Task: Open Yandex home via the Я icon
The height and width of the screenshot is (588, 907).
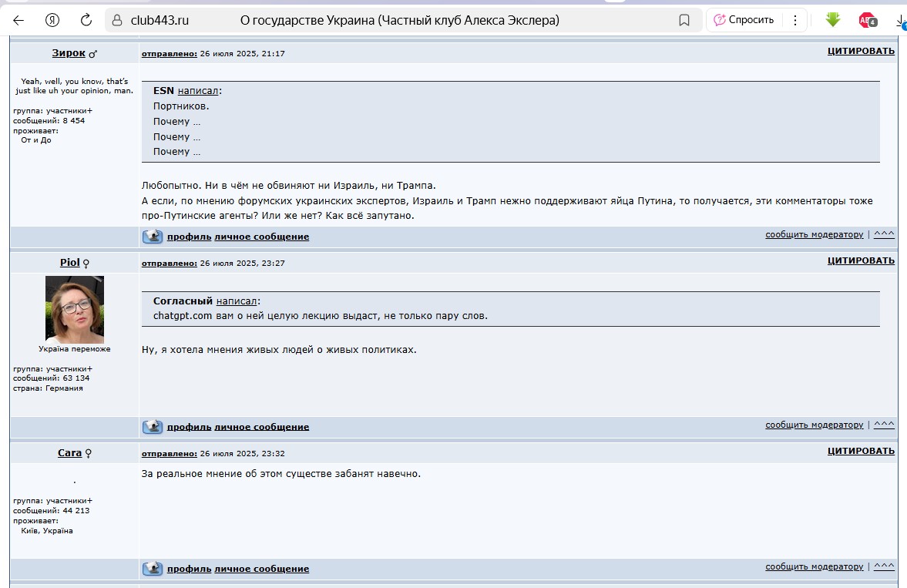Action: coord(52,20)
